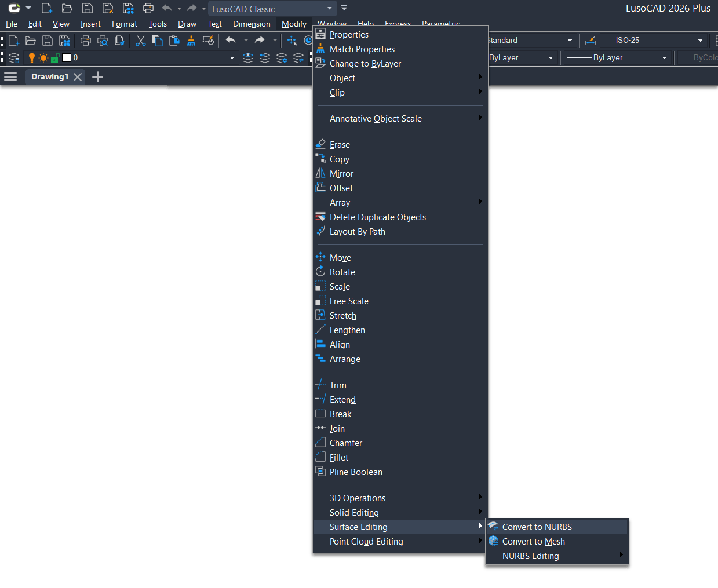Choose Delete Duplicate Objects menu item

pos(400,217)
